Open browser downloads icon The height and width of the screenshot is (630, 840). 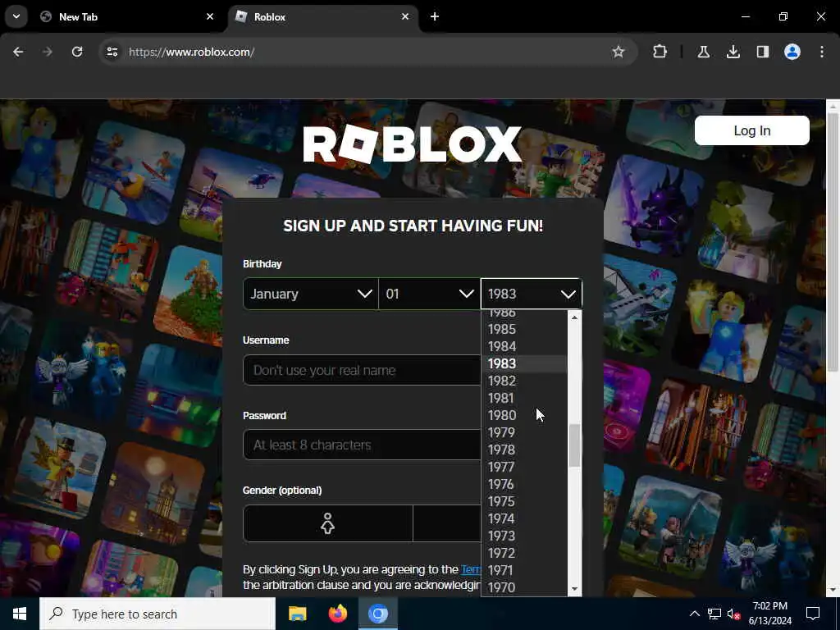point(733,52)
